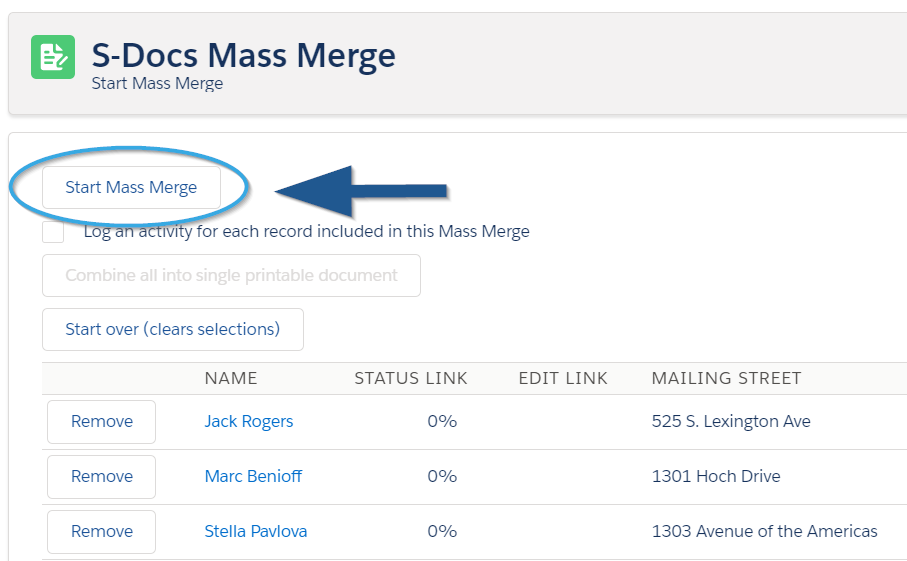This screenshot has height=561, width=907.
Task: Click Marc Benioff's 0% status value
Action: (442, 477)
